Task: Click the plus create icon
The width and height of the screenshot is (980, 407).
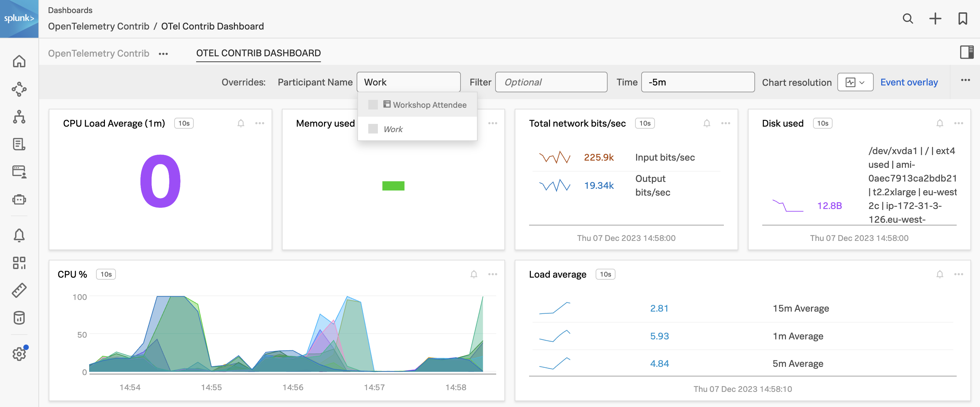Action: point(935,18)
